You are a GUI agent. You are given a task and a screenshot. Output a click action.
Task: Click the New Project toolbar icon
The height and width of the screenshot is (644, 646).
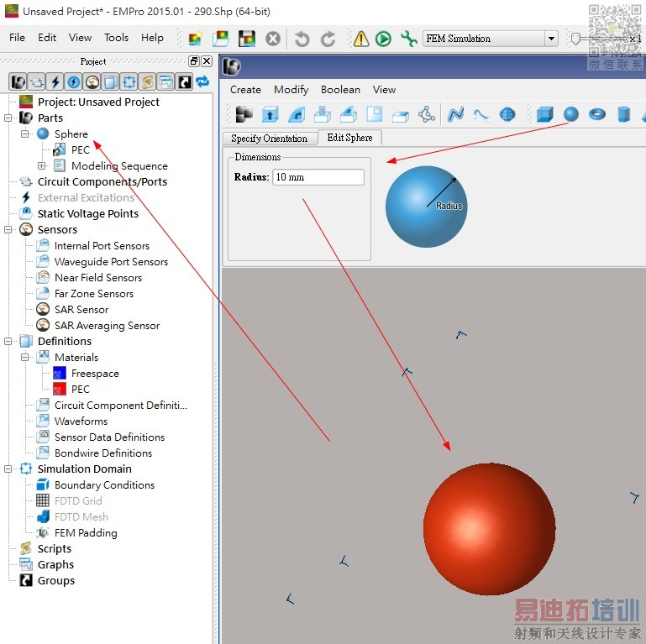pos(195,39)
